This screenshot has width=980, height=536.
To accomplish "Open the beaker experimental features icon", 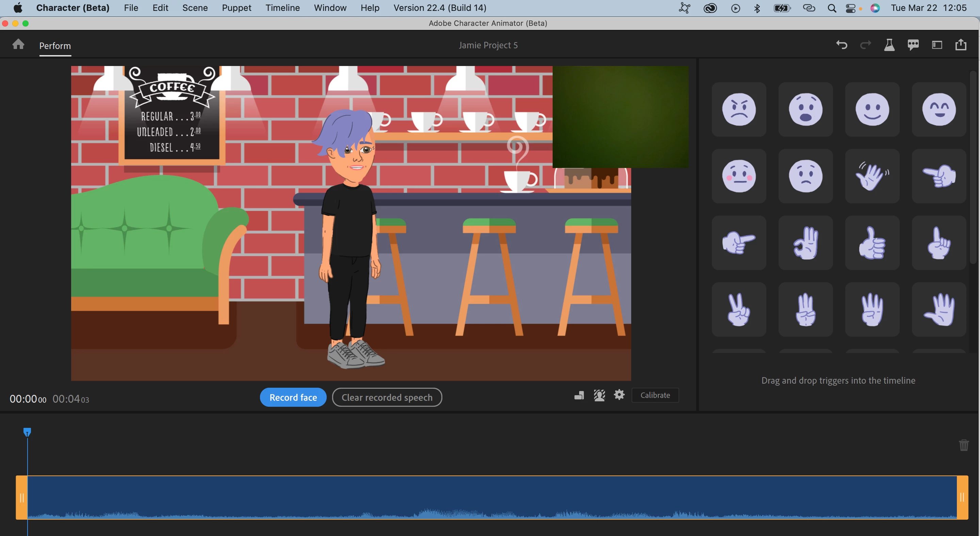I will [x=889, y=45].
